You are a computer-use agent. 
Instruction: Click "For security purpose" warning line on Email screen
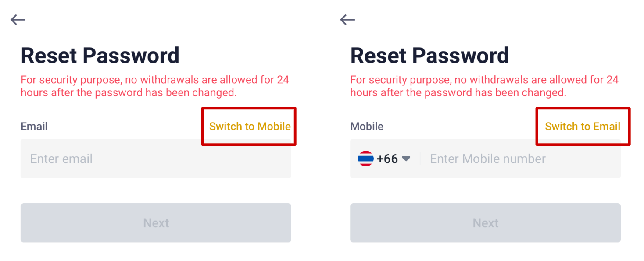tap(155, 80)
